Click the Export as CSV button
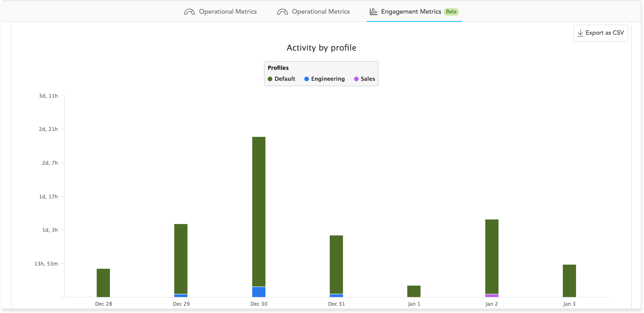The width and height of the screenshot is (644, 313). pyautogui.click(x=600, y=33)
